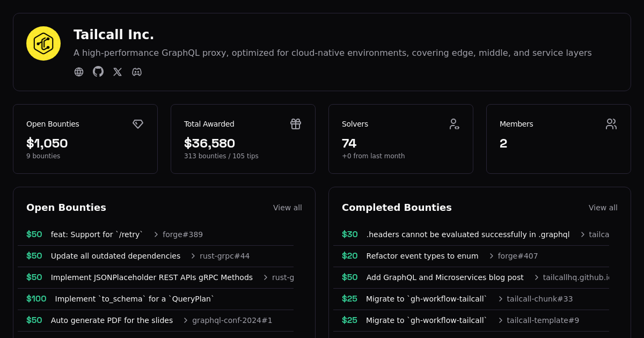644x338 pixels.
Task: Open Tailcall's GitHub profile icon
Action: point(98,72)
